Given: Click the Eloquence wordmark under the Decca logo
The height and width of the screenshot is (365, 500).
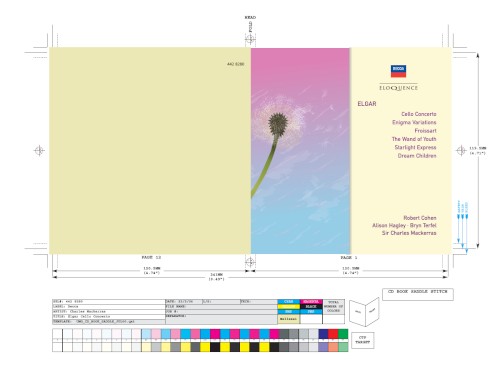Looking at the screenshot, I should (398, 88).
